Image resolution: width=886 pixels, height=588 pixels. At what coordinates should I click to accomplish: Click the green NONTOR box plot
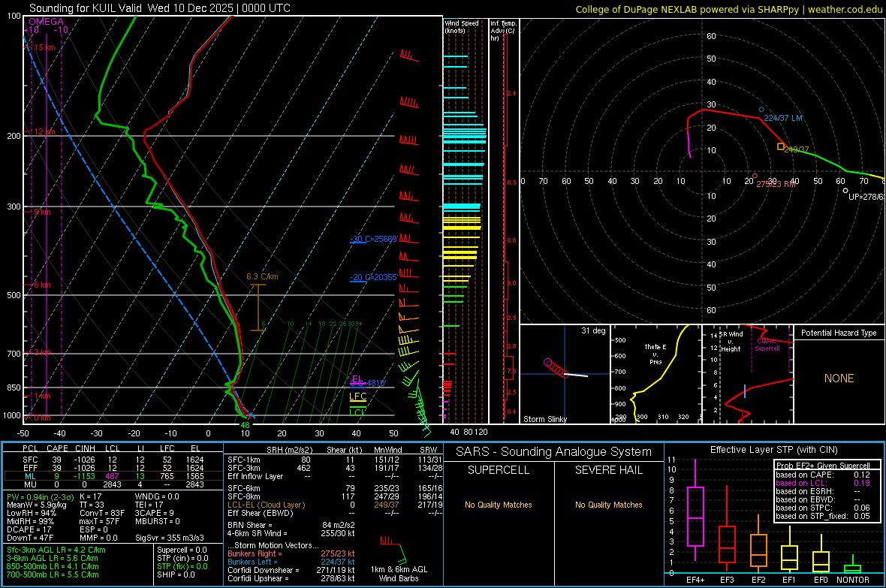point(853,566)
